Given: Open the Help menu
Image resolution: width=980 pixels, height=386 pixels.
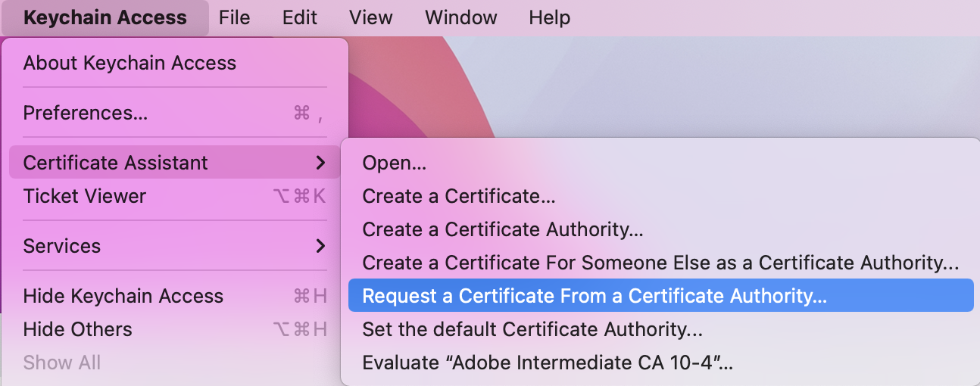Looking at the screenshot, I should click(x=550, y=17).
